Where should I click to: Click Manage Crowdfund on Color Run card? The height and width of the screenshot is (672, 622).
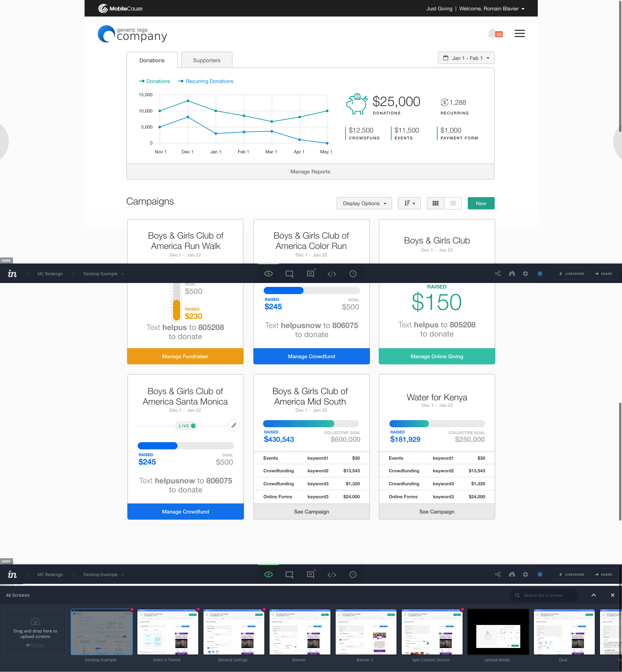point(311,356)
